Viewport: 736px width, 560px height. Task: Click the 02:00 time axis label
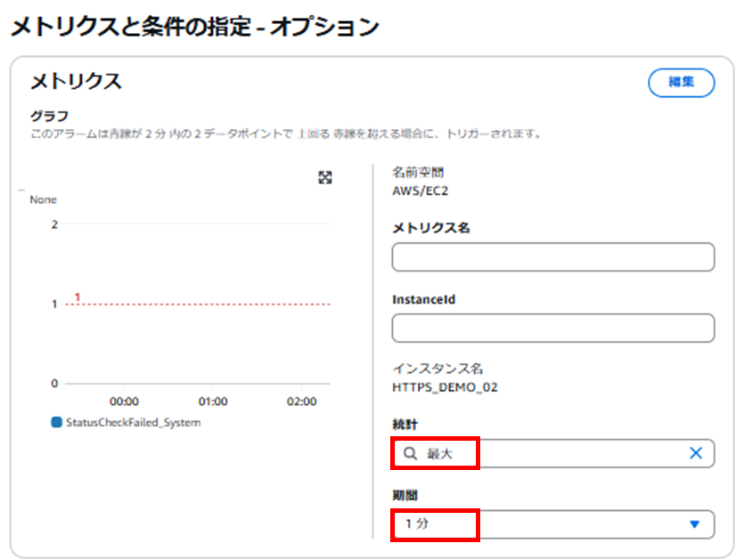pos(302,402)
